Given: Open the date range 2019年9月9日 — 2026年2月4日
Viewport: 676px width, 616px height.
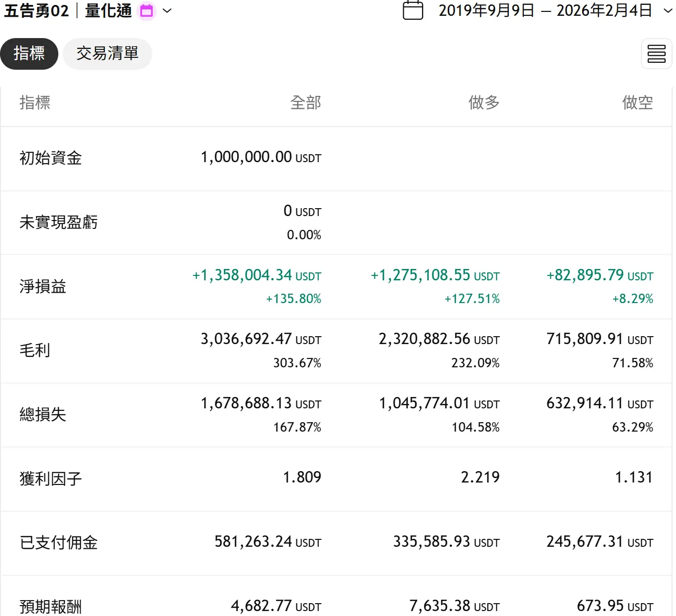Looking at the screenshot, I should pos(545,11).
